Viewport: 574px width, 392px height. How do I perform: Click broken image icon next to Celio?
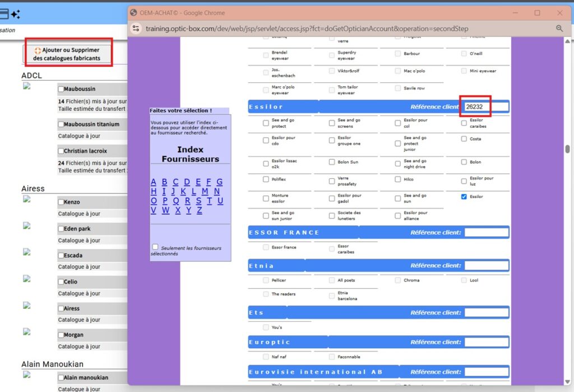point(27,279)
